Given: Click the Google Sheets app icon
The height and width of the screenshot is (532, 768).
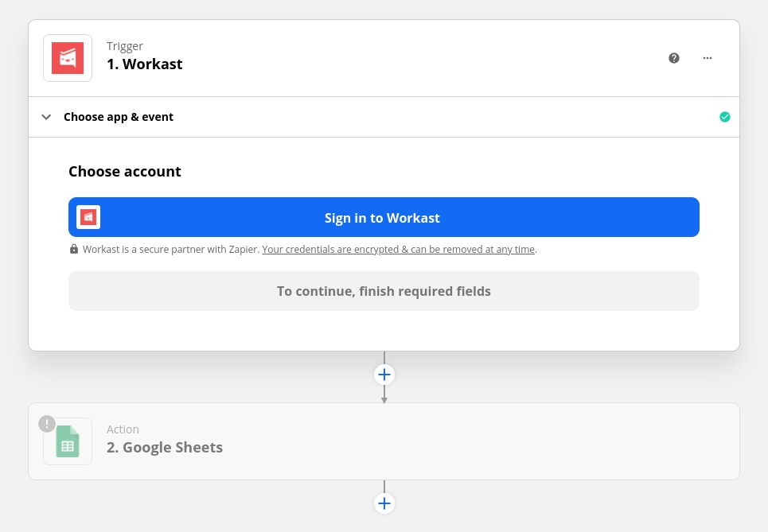Looking at the screenshot, I should (x=68, y=441).
